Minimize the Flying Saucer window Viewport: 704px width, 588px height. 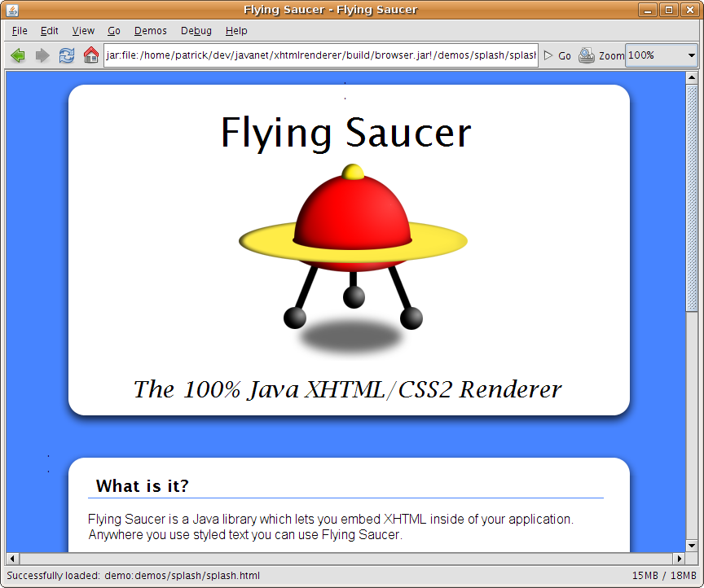pyautogui.click(x=648, y=10)
